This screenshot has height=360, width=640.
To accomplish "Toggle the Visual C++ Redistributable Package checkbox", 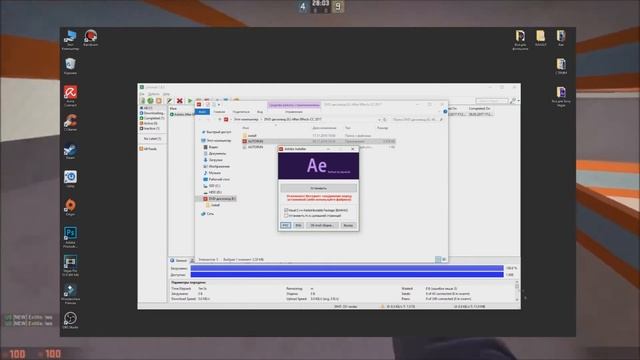I will coord(286,210).
